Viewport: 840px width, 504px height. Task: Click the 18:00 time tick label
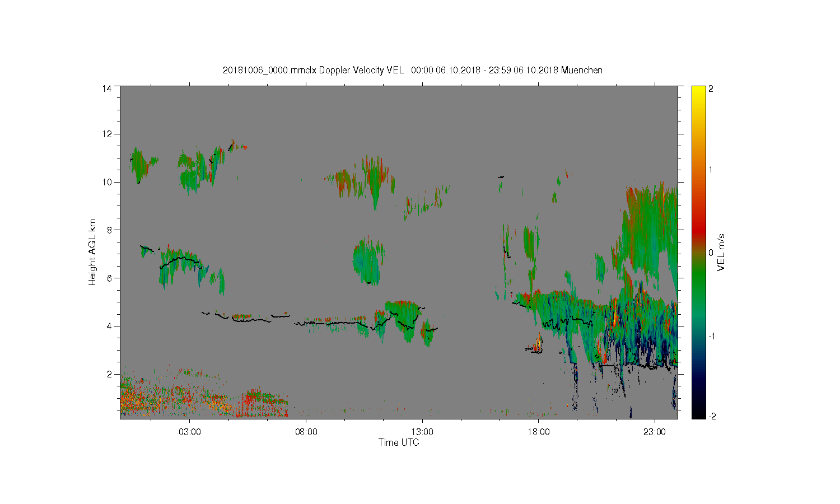point(539,432)
